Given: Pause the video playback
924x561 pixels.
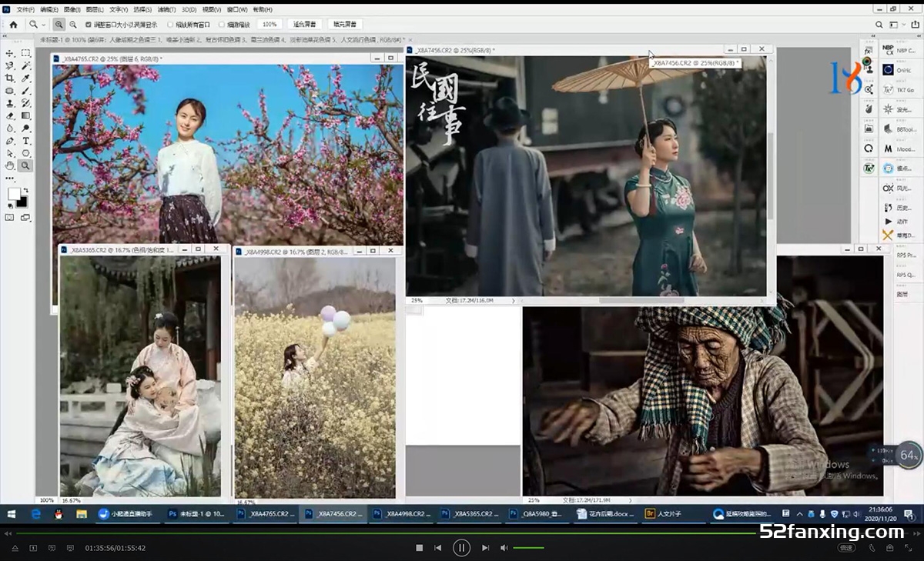Looking at the screenshot, I should tap(461, 548).
